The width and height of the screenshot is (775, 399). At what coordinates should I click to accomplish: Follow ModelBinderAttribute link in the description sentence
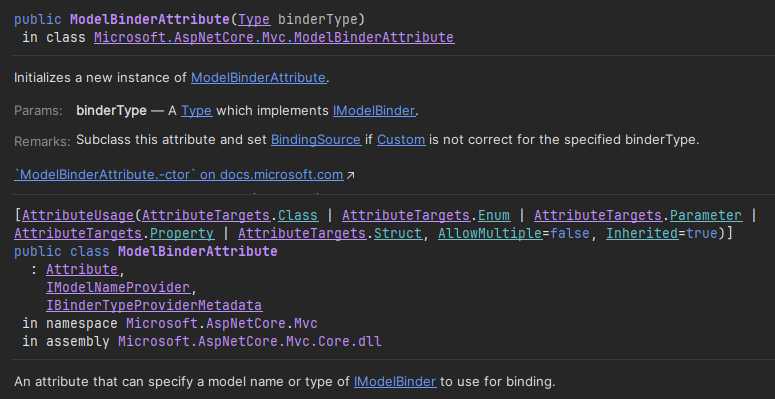[x=258, y=78]
